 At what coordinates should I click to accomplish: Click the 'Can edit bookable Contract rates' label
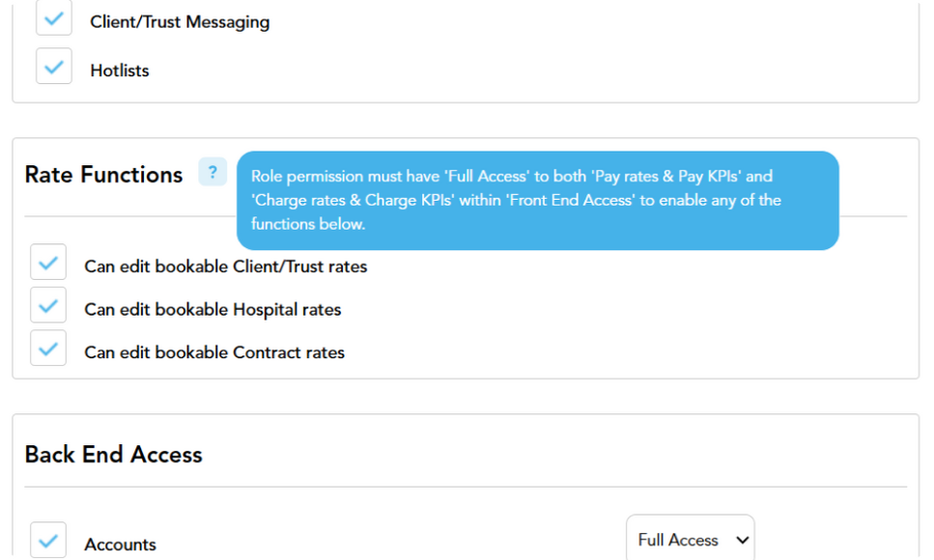pyautogui.click(x=214, y=352)
